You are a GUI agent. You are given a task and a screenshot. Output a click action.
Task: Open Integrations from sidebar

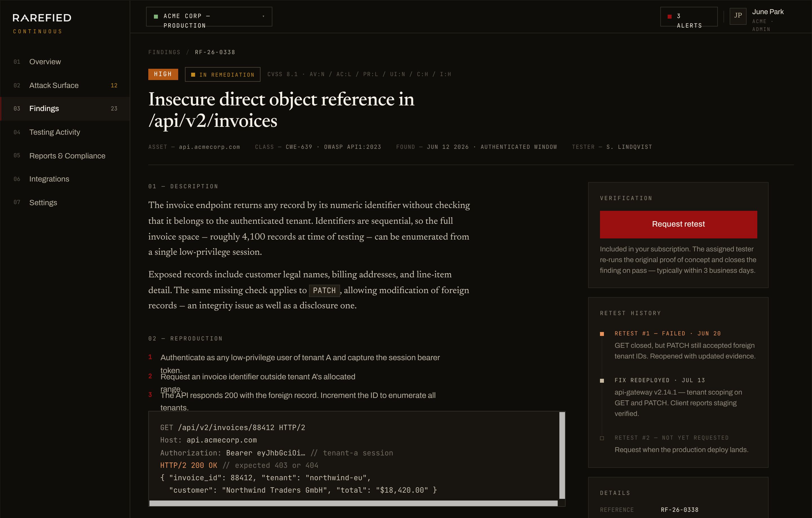click(x=65, y=179)
